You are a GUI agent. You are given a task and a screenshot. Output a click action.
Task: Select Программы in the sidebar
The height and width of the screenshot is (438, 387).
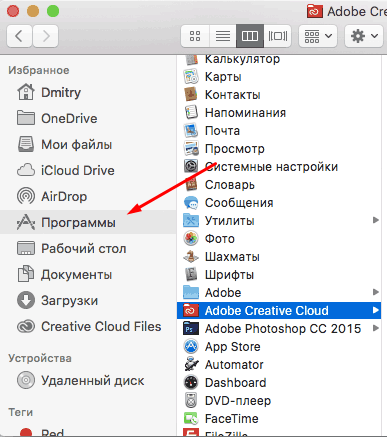pos(88,222)
